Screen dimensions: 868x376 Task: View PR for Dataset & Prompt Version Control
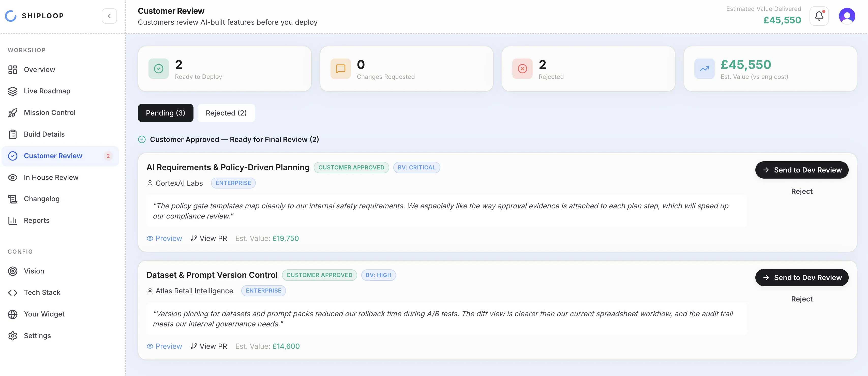coord(209,346)
